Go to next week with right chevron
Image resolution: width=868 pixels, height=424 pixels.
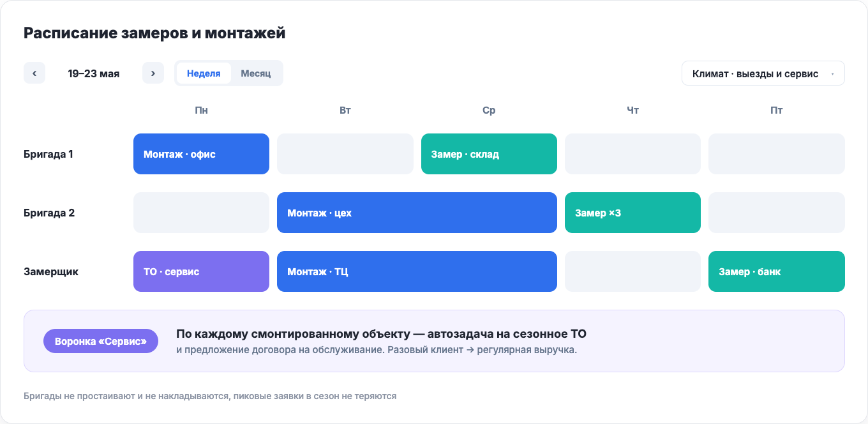click(153, 73)
